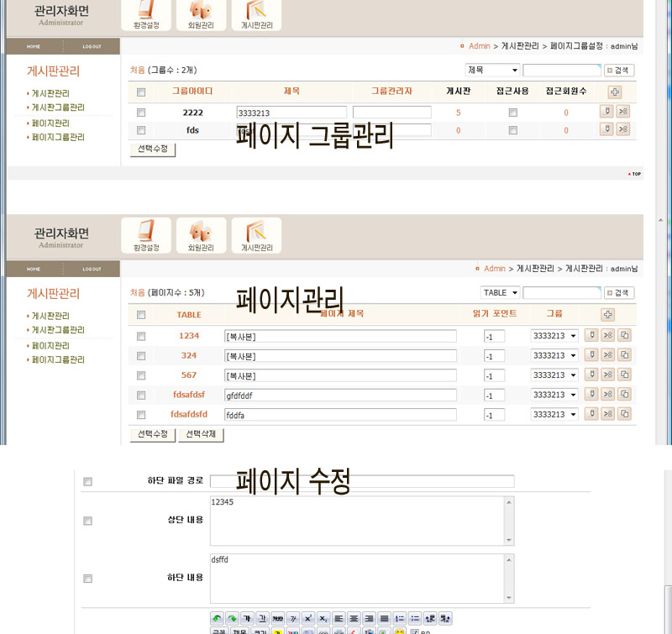Image resolution: width=672 pixels, height=634 pixels.
Task: Click the 하단 내용 textarea scrollbar down arrow
Action: pos(509,598)
